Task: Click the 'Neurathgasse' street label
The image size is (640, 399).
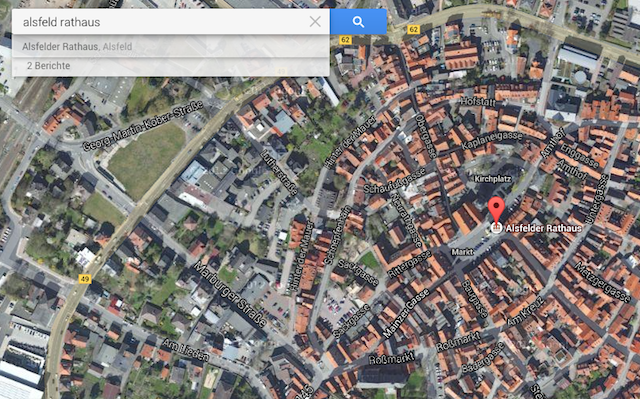Action: tap(406, 219)
